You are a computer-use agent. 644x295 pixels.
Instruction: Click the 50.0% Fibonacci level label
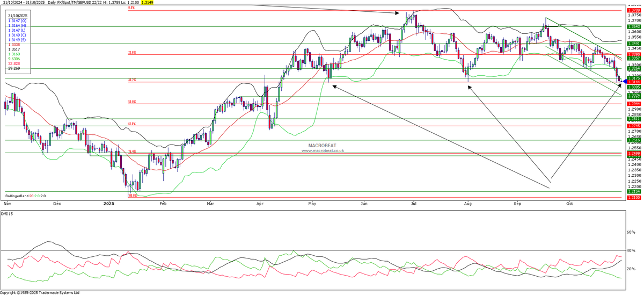[131, 102]
